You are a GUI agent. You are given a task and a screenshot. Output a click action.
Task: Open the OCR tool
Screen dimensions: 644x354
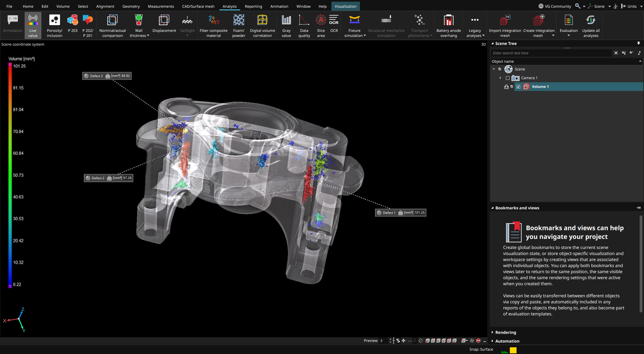[334, 23]
